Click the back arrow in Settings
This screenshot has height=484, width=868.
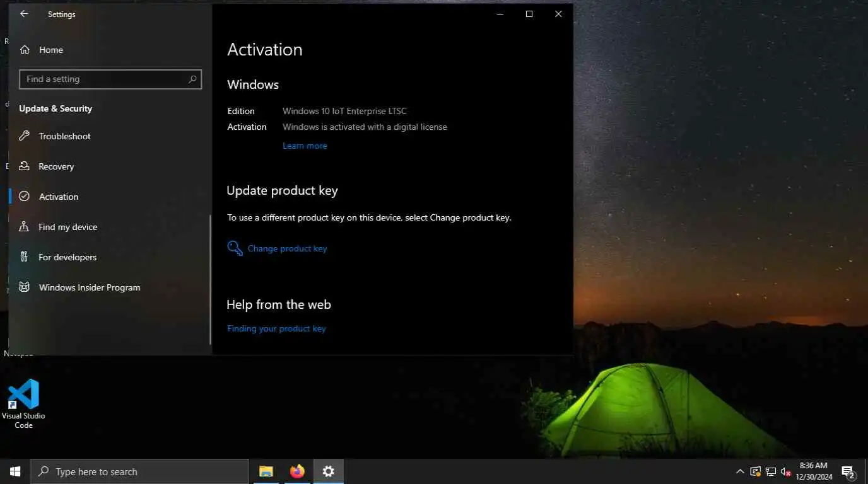pos(24,14)
